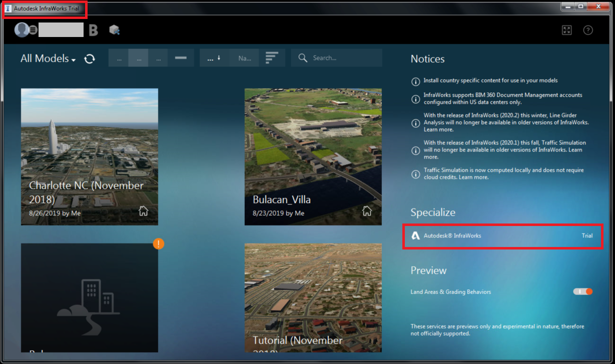Viewport: 615px width, 364px height.
Task: Open the Bulacan_Villa model thumbnail
Action: click(313, 156)
